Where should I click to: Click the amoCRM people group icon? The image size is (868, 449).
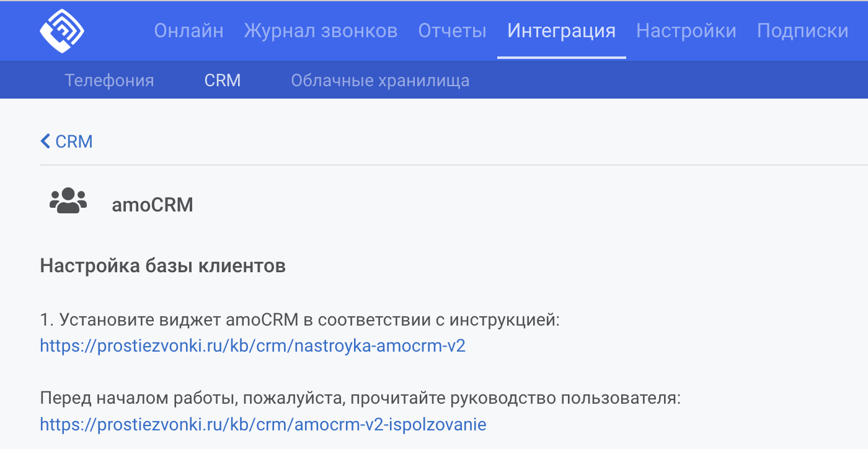[x=68, y=201]
